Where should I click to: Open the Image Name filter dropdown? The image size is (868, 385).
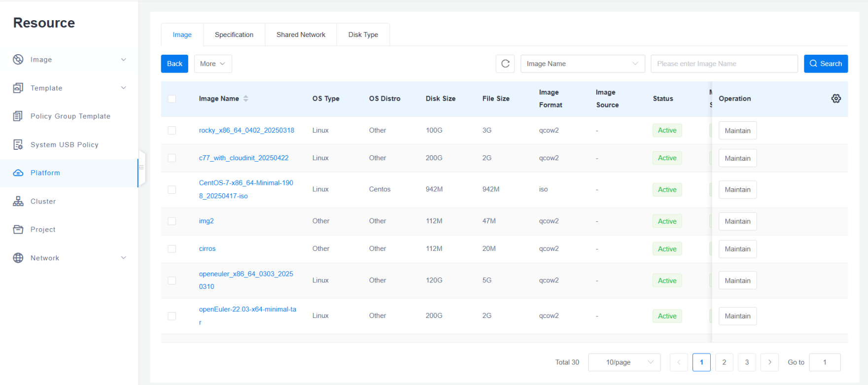click(582, 64)
